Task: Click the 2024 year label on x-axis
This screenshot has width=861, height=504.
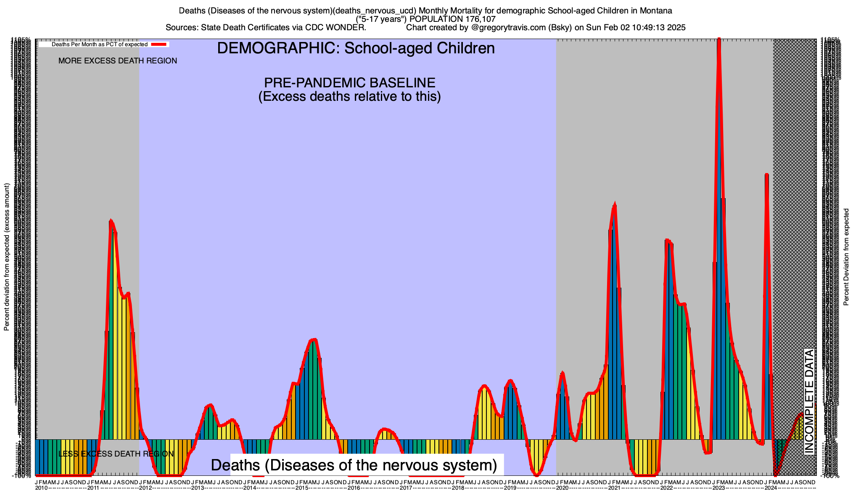Action: coord(771,488)
